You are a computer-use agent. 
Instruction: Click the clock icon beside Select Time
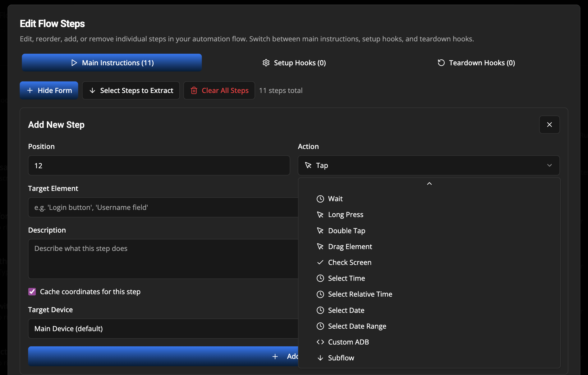(x=320, y=278)
